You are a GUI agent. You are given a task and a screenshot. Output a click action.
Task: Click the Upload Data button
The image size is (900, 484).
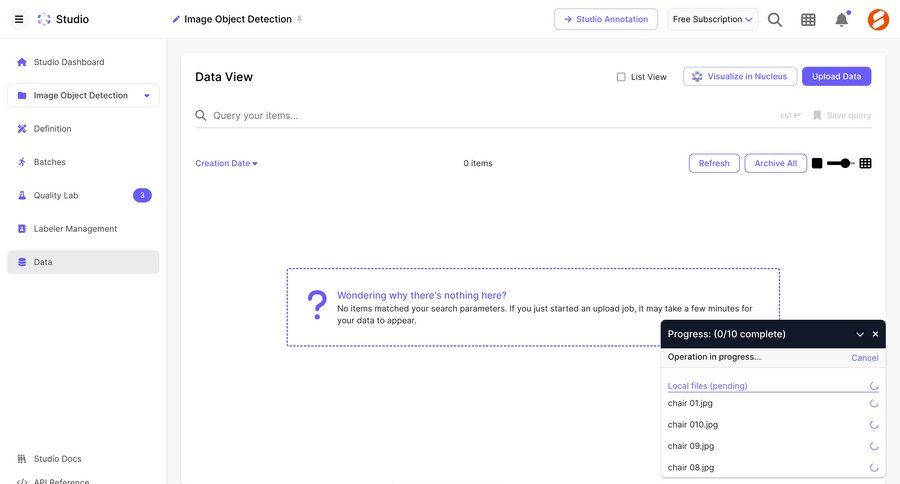pyautogui.click(x=836, y=76)
